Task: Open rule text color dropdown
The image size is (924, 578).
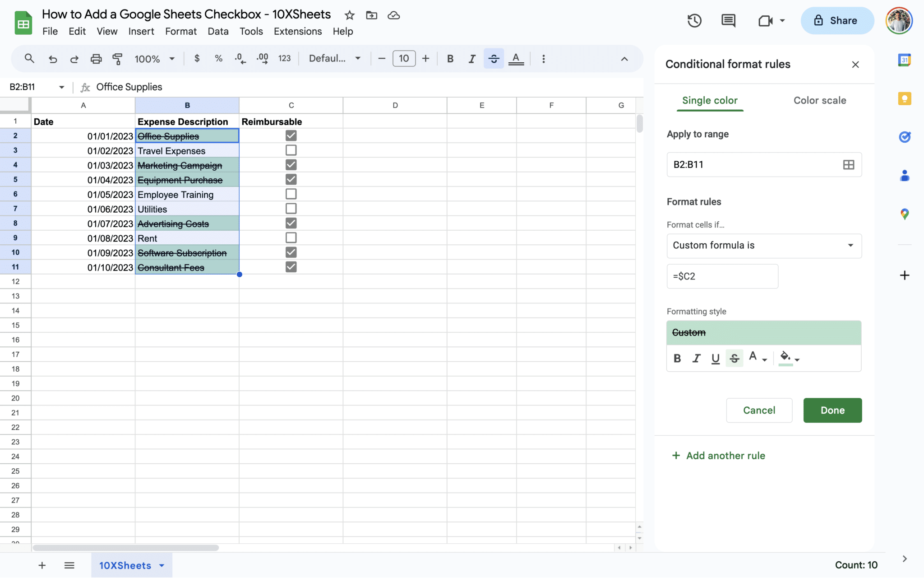Action: pos(758,358)
